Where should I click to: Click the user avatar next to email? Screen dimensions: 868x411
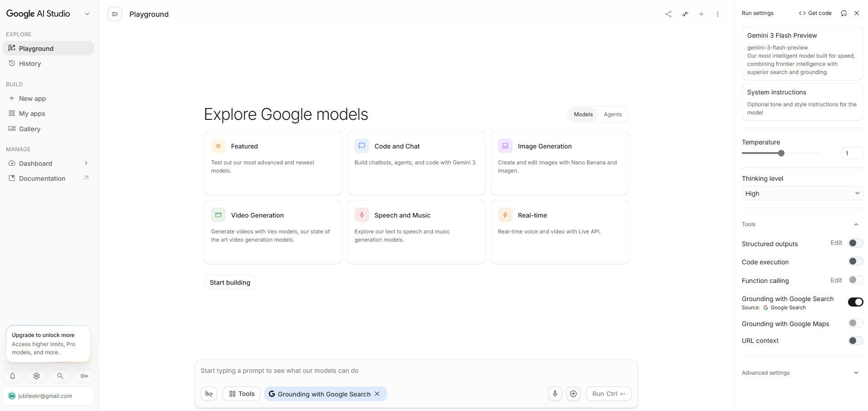coord(12,396)
